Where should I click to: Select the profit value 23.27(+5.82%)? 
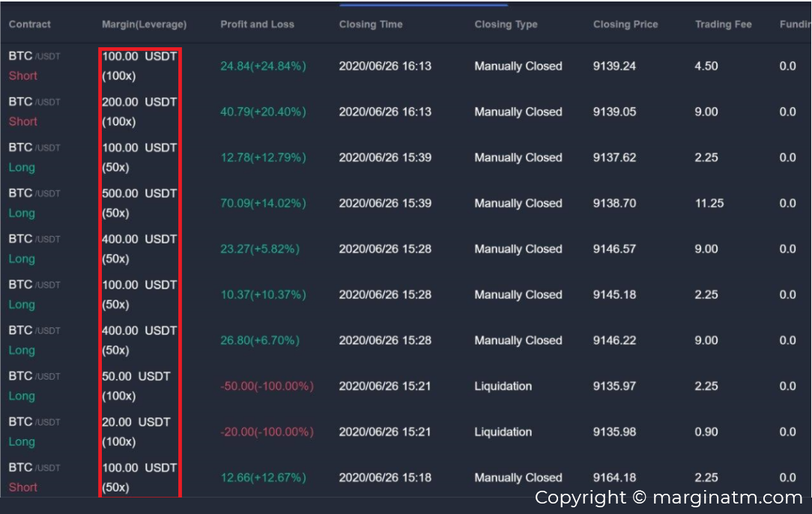260,250
